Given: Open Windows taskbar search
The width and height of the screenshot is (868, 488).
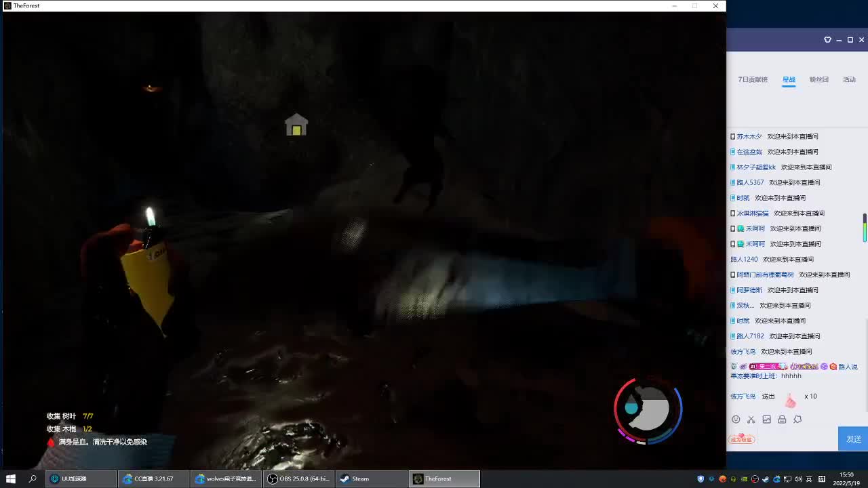Looking at the screenshot, I should tap(33, 479).
